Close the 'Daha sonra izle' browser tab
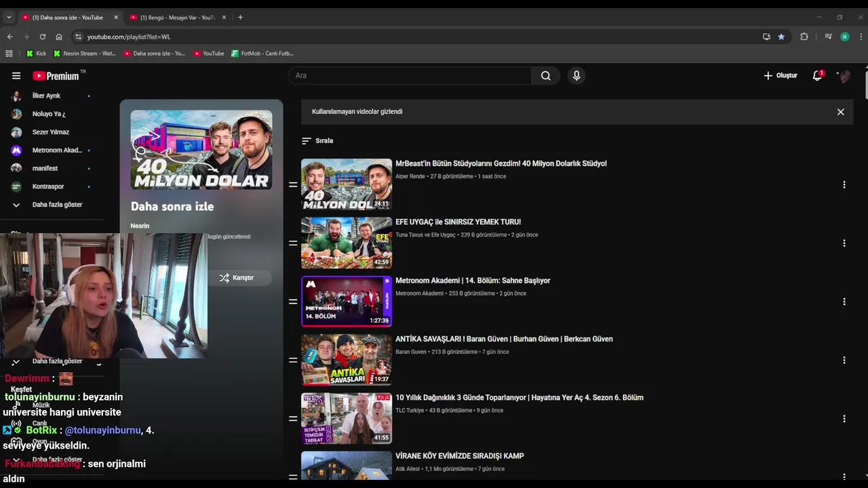 (x=116, y=17)
